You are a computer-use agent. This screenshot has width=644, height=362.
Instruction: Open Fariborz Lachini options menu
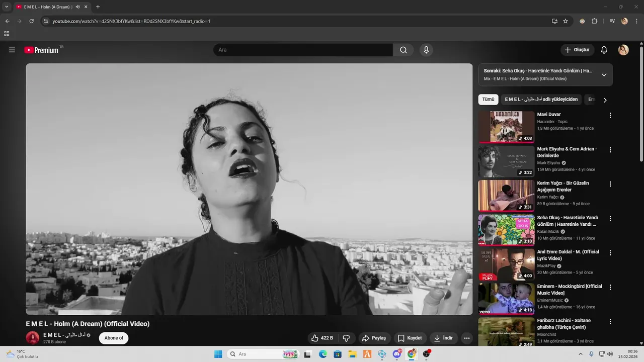[610, 322]
